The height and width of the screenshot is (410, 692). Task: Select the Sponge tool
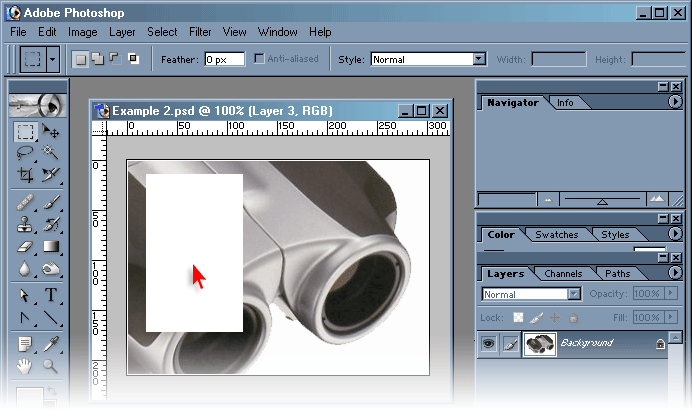point(50,268)
